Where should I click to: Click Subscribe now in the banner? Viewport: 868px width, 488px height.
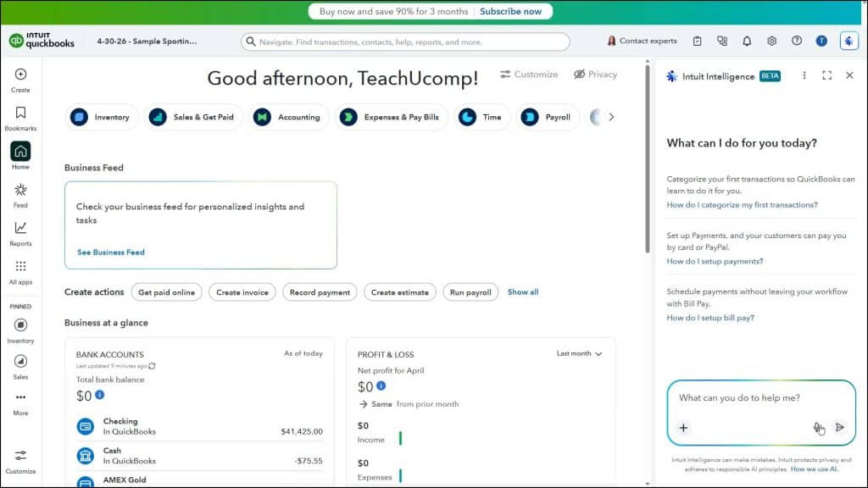[510, 12]
